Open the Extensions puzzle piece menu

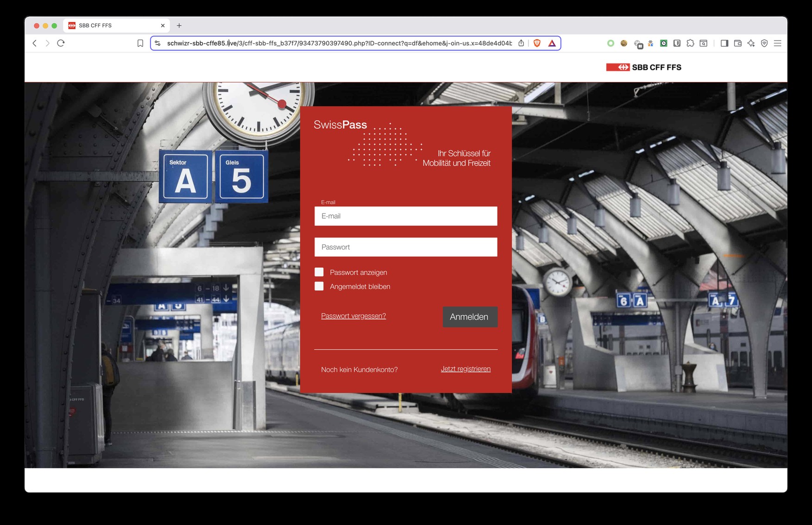(690, 43)
